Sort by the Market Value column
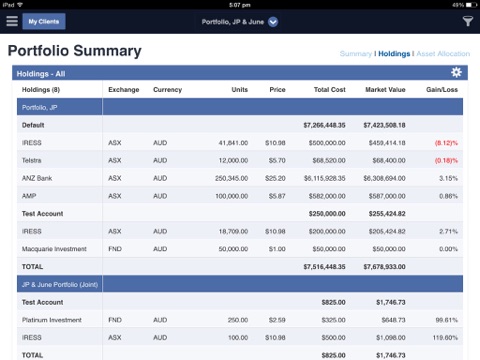The width and height of the screenshot is (480, 360). (x=385, y=90)
